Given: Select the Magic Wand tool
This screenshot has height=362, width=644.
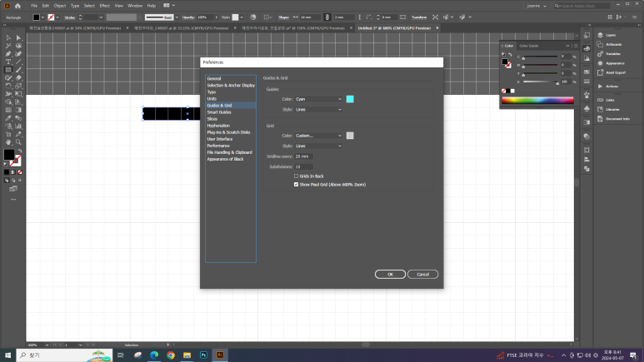Looking at the screenshot, I should click(x=8, y=46).
